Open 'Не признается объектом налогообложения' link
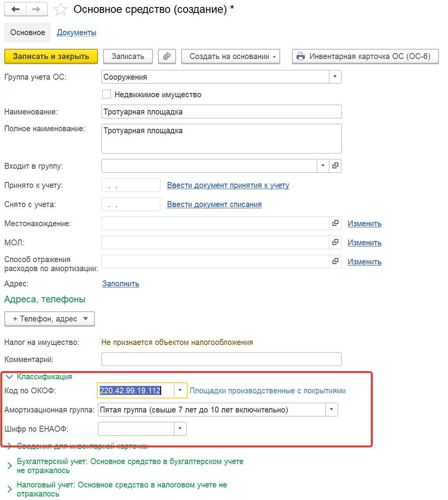448x500 pixels. click(x=177, y=342)
